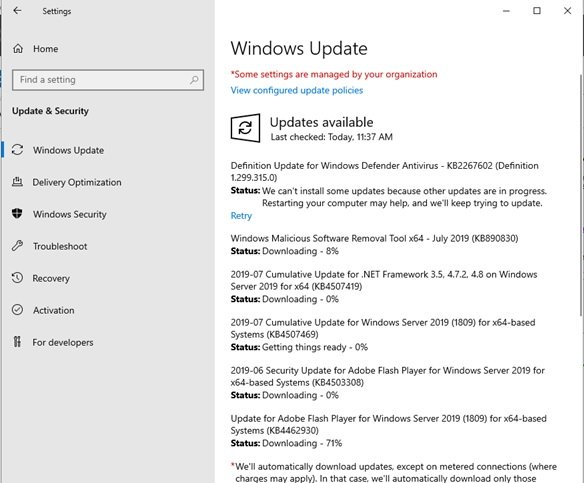
Task: Open Delivery Optimization settings
Action: [x=77, y=182]
